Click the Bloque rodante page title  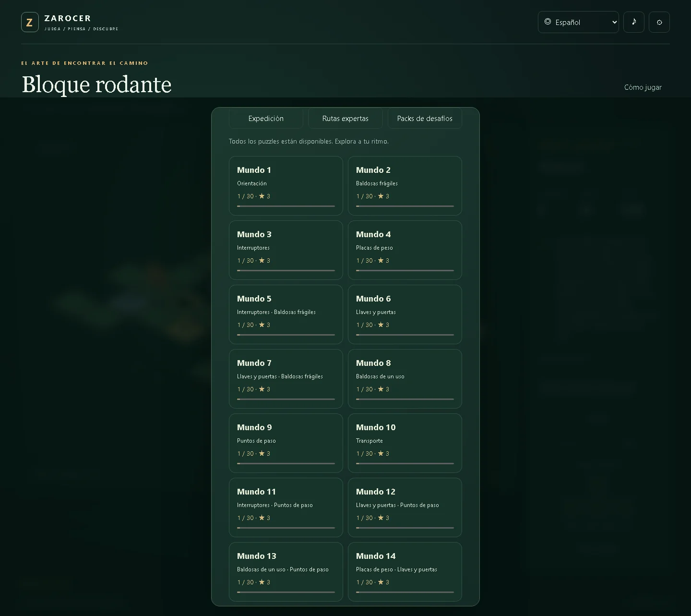pyautogui.click(x=96, y=85)
